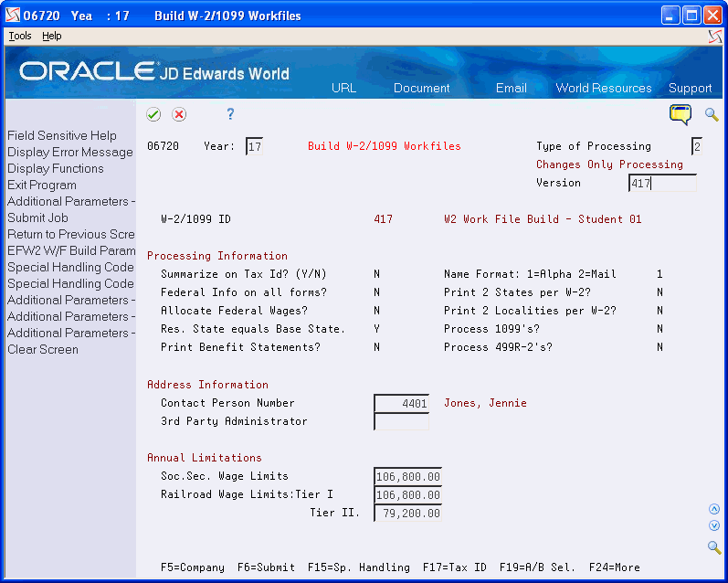This screenshot has width=728, height=583.
Task: Open the URL header link
Action: coord(343,88)
